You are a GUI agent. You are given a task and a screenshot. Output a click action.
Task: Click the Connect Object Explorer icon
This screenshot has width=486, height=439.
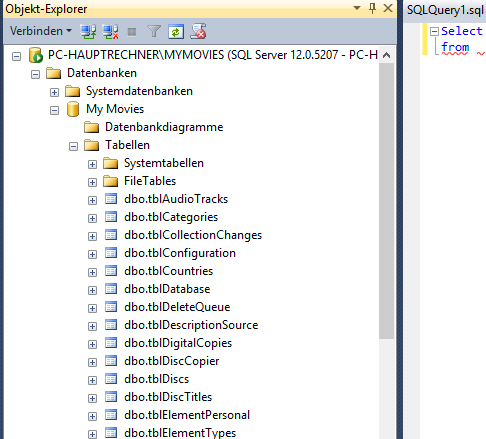click(x=88, y=32)
